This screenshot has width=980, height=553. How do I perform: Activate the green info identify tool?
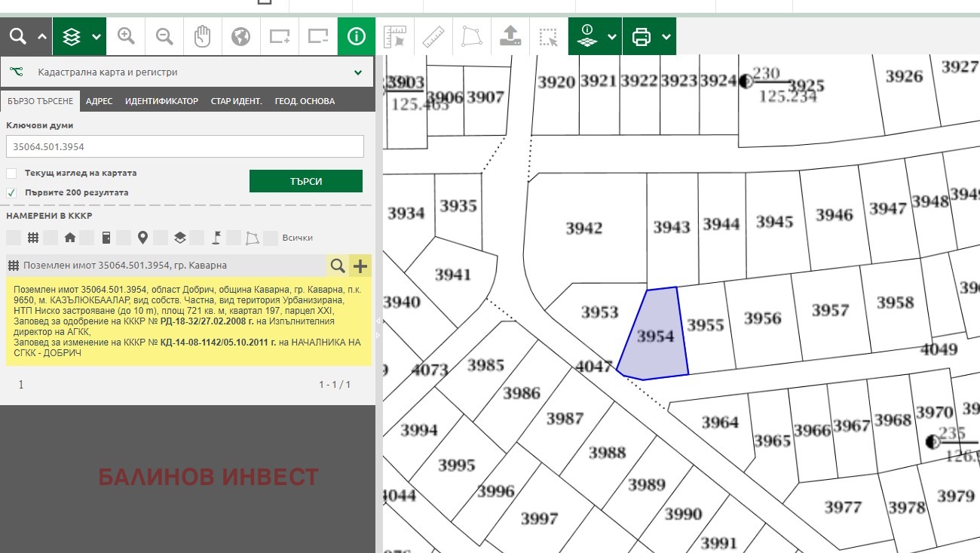tap(357, 36)
